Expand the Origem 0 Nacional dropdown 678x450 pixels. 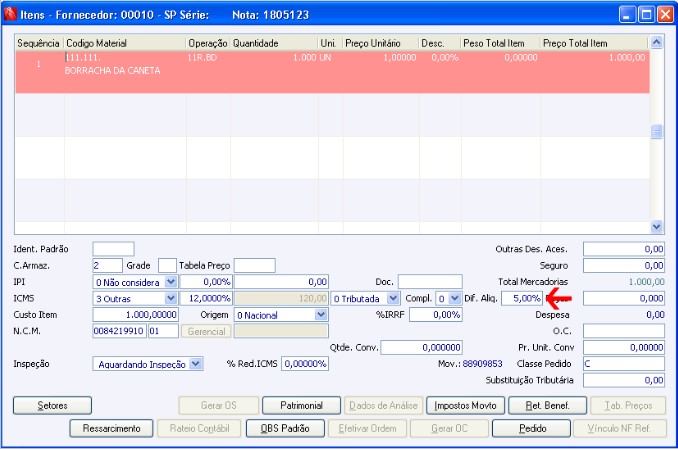click(x=321, y=315)
